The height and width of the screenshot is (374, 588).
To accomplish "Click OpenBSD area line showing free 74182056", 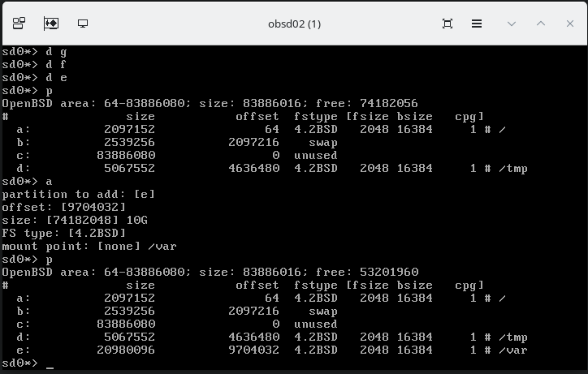I will pos(210,104).
